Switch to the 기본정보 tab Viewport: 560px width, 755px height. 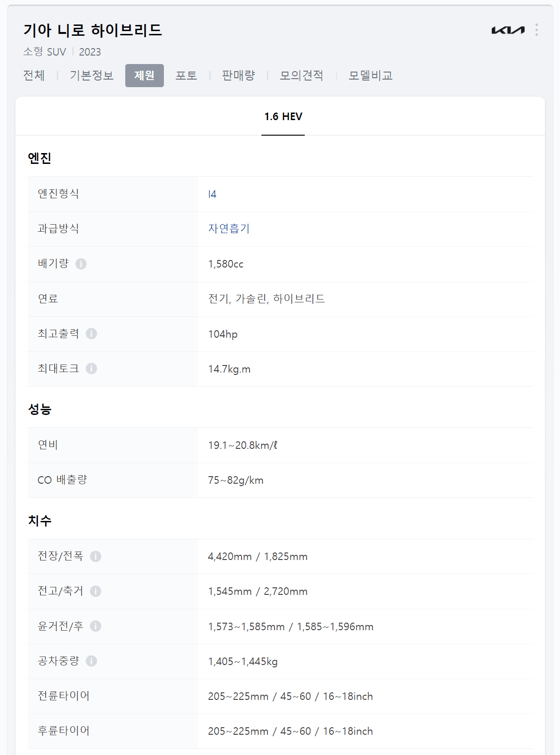coord(91,75)
